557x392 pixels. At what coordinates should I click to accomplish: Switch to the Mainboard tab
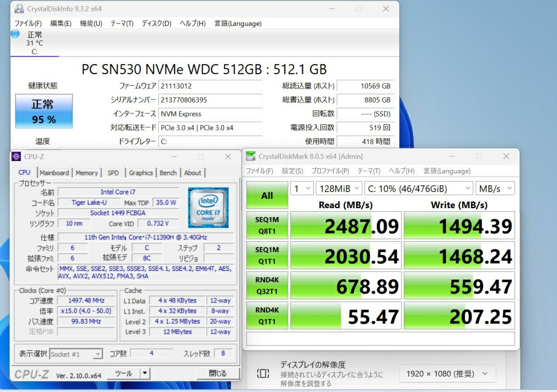(54, 173)
